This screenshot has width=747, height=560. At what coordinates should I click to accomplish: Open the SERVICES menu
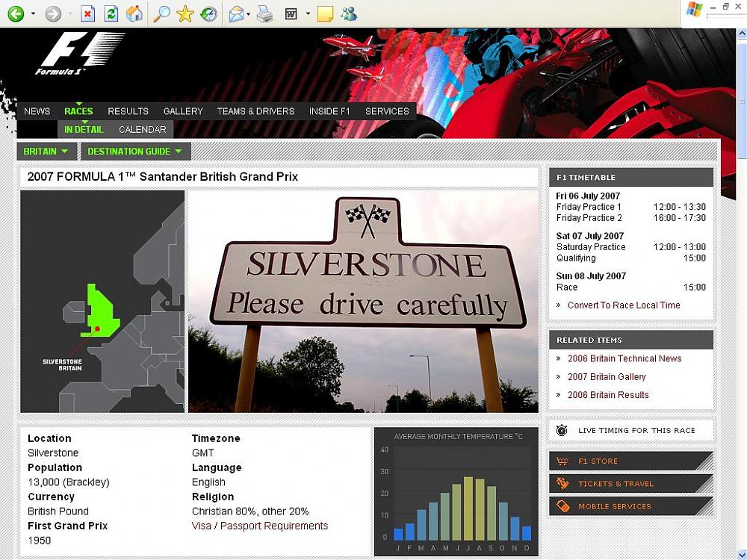point(387,111)
